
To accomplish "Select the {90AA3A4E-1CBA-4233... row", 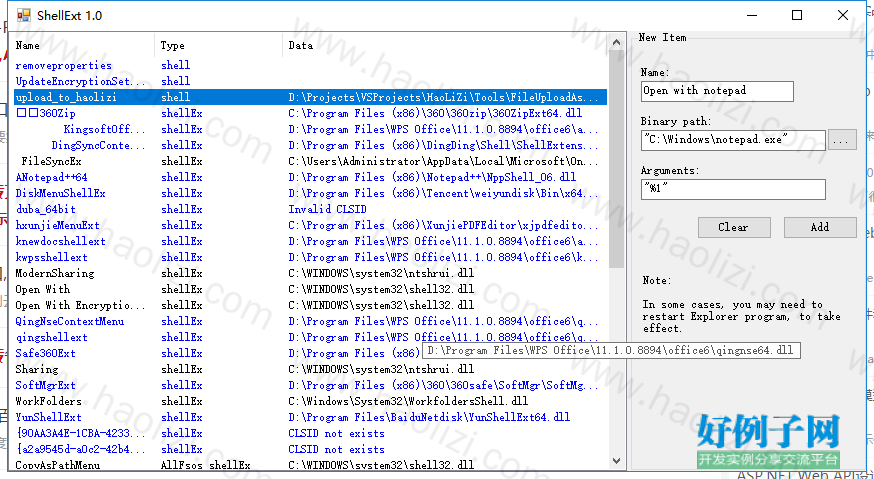I will pos(308,433).
